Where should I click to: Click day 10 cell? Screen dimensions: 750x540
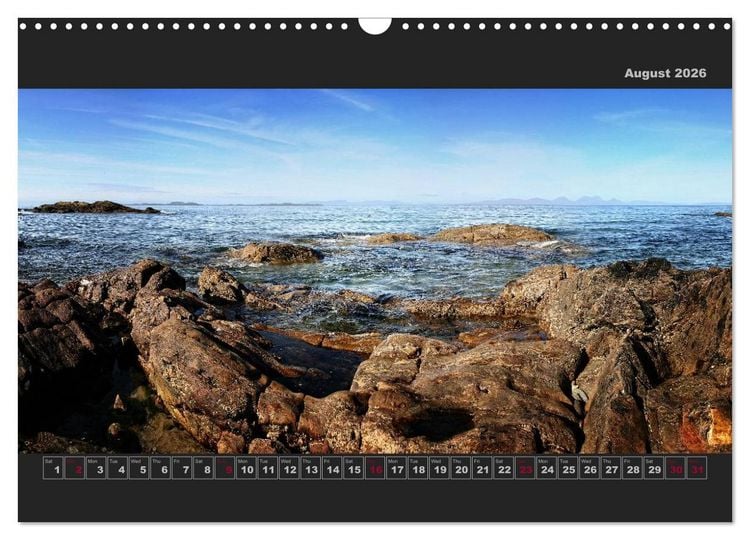tap(246, 468)
